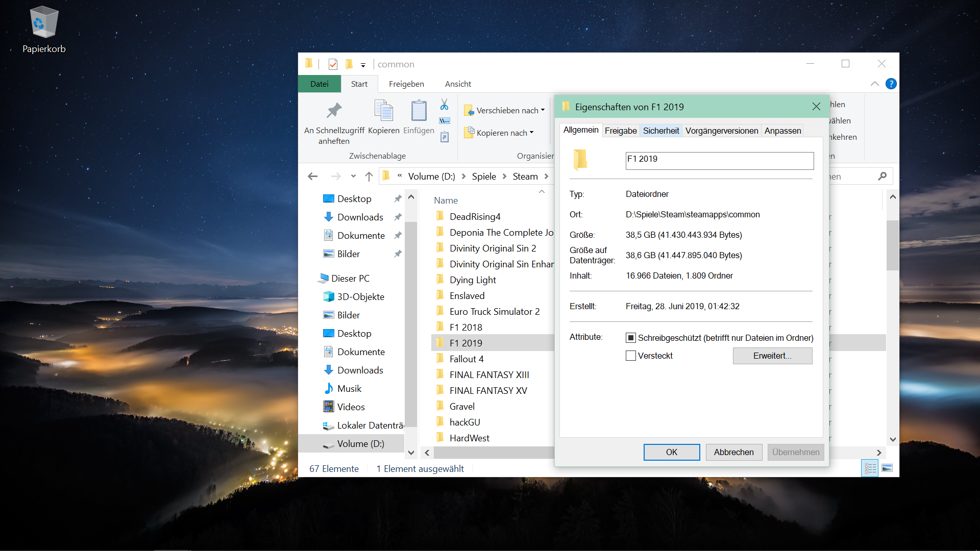Click the scissors Cut icon
This screenshot has width=980, height=551.
tap(444, 105)
